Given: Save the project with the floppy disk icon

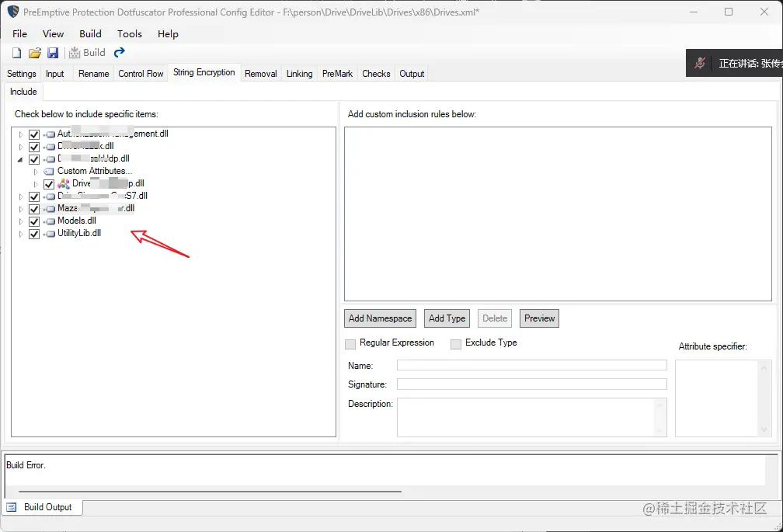Looking at the screenshot, I should coord(53,53).
